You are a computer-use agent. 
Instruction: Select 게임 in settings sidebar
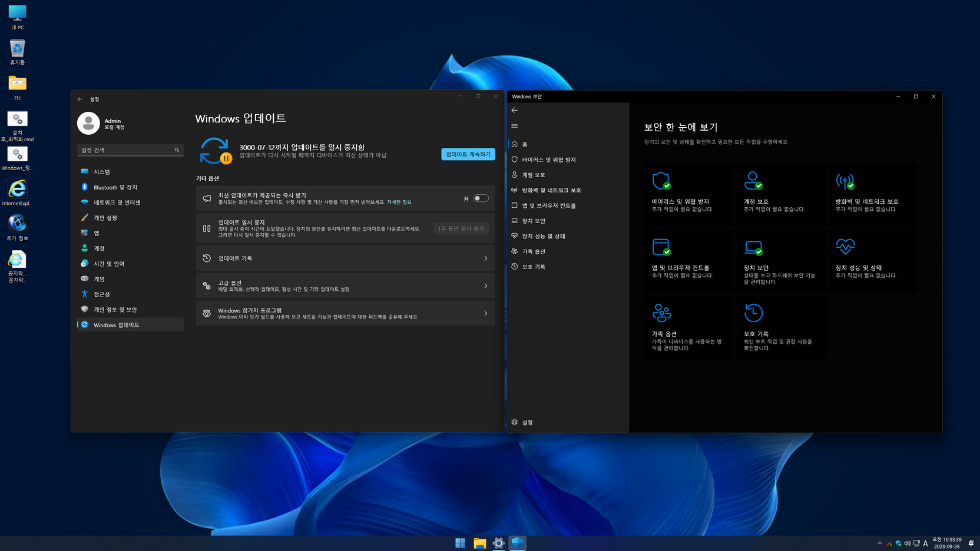[x=130, y=279]
